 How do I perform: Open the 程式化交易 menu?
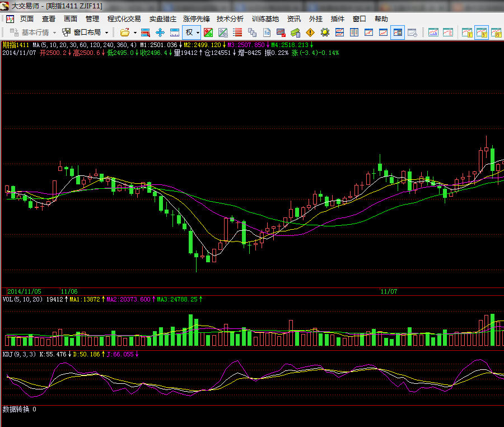click(x=124, y=18)
